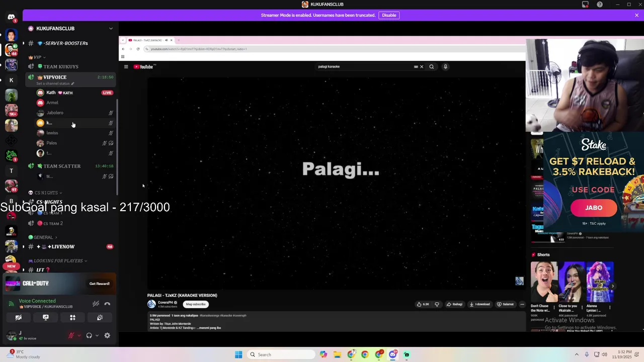Clear the YouTube search text X
The width and height of the screenshot is (644, 362).
point(422,66)
